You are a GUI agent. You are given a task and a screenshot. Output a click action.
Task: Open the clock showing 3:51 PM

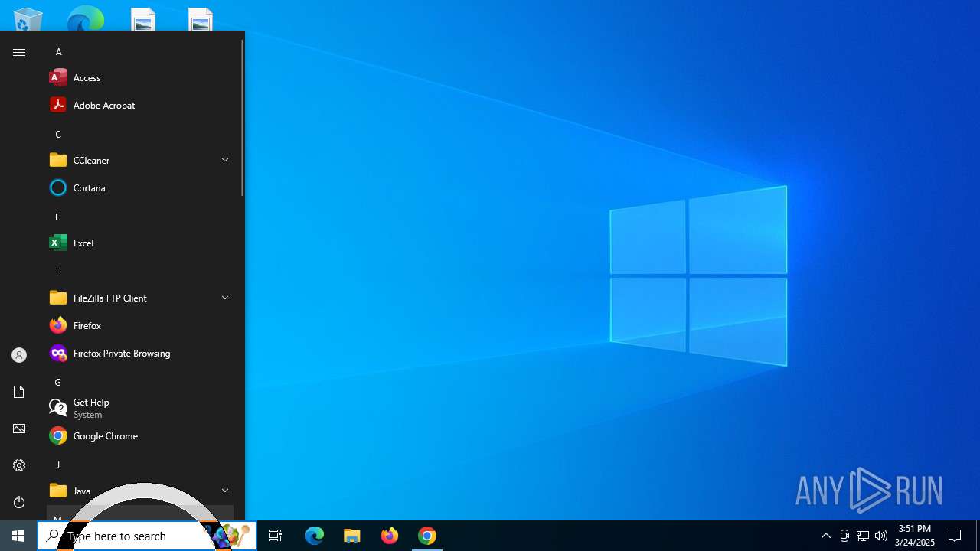pos(915,536)
